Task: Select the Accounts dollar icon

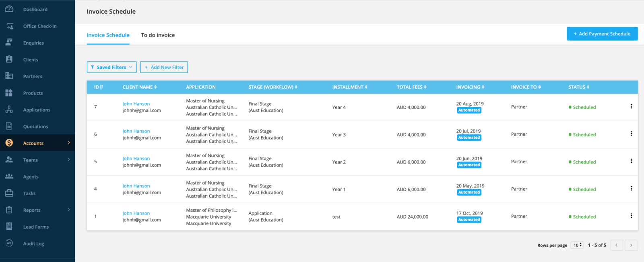Action: click(x=9, y=143)
